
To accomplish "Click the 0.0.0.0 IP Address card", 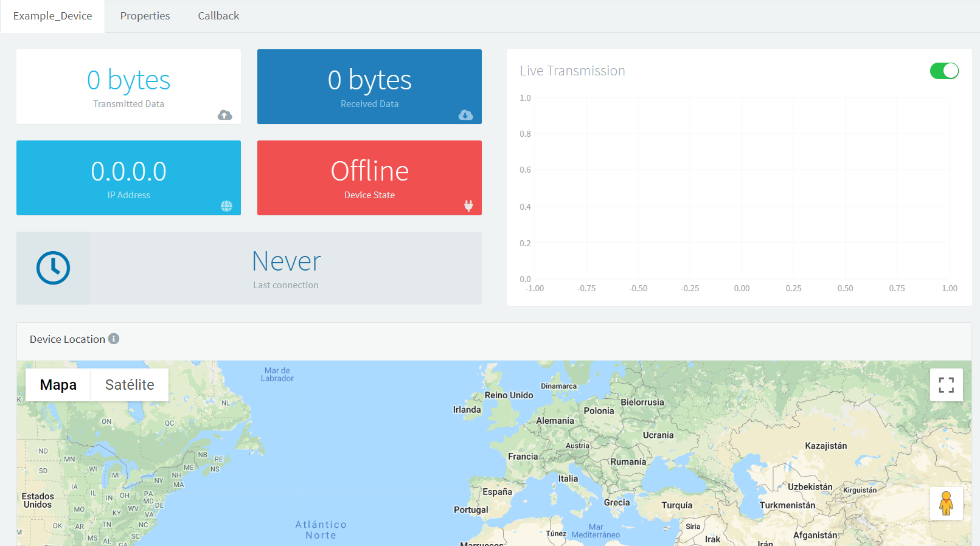I will click(x=128, y=178).
